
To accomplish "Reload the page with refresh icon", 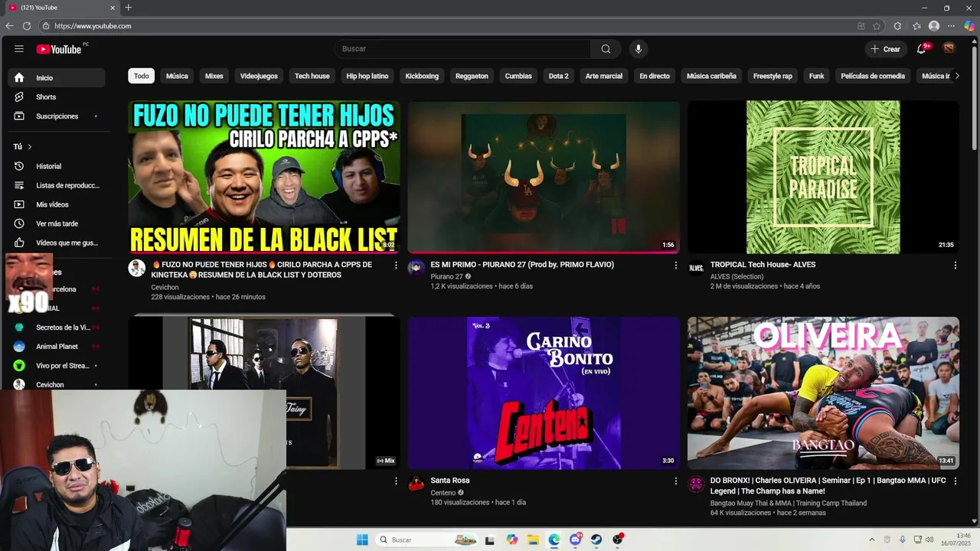I will point(26,26).
